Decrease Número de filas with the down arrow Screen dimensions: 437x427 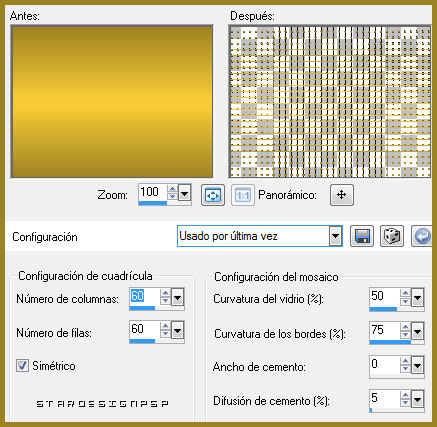(165, 333)
